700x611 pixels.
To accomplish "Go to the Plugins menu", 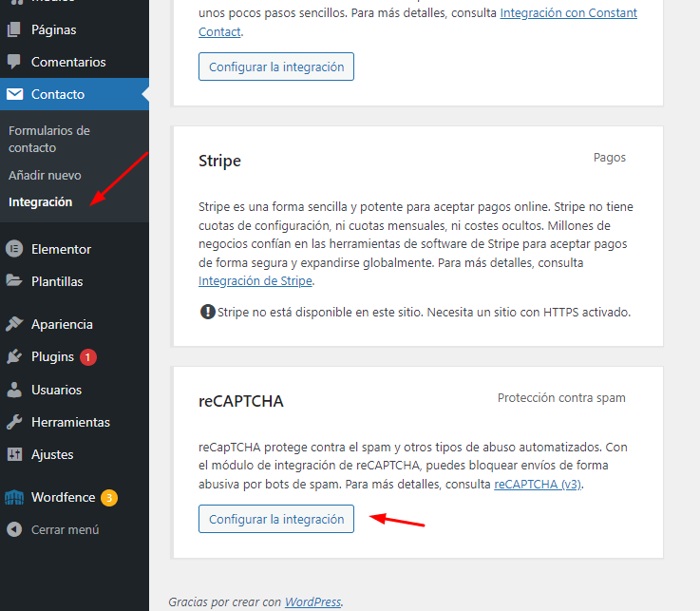I will point(74,356).
